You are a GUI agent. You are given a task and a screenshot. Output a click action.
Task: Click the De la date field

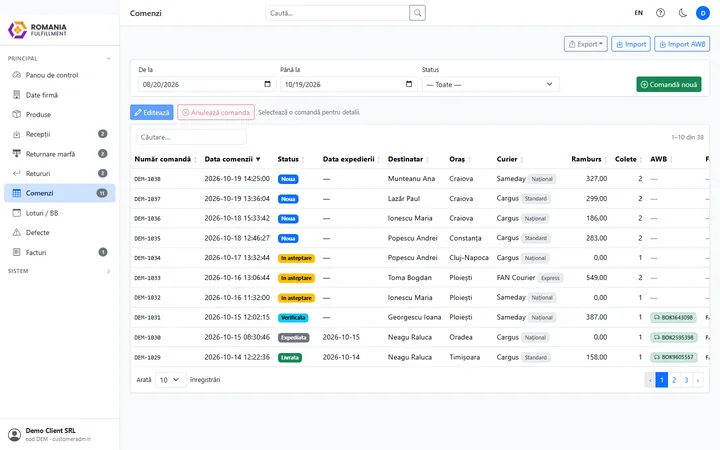207,84
